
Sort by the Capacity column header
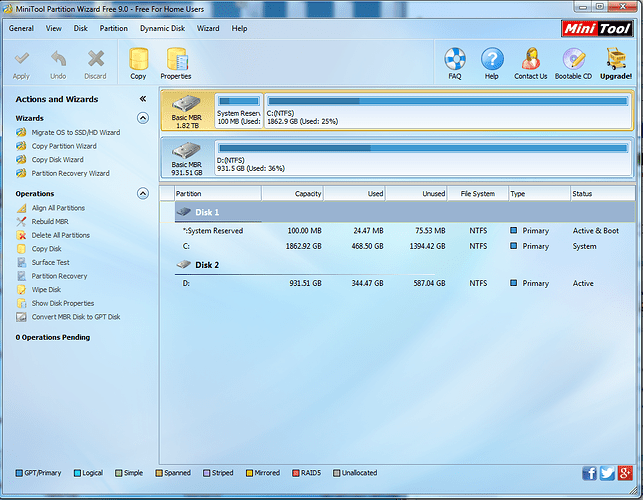click(x=292, y=194)
